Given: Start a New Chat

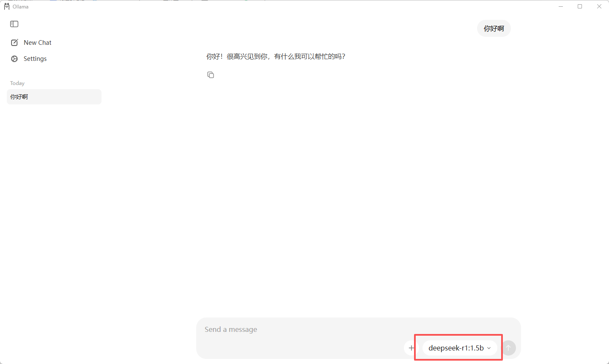Looking at the screenshot, I should [31, 43].
